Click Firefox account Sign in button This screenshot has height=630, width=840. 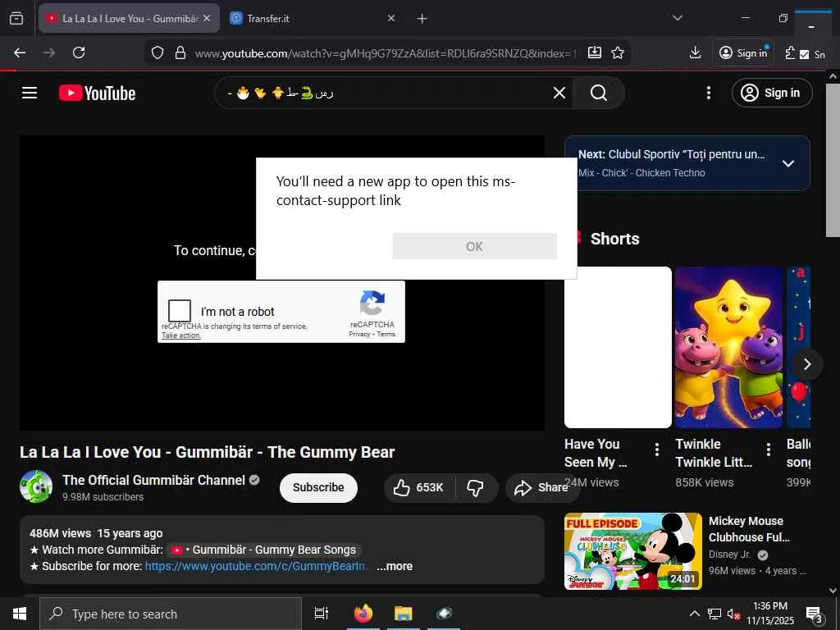743,52
